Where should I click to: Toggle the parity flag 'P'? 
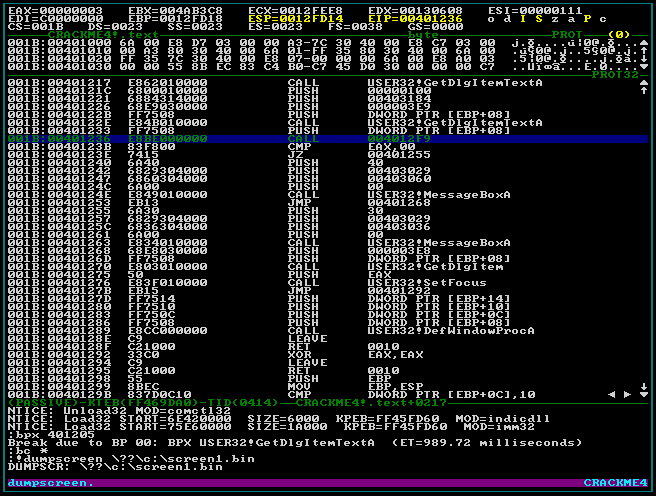tap(587, 19)
